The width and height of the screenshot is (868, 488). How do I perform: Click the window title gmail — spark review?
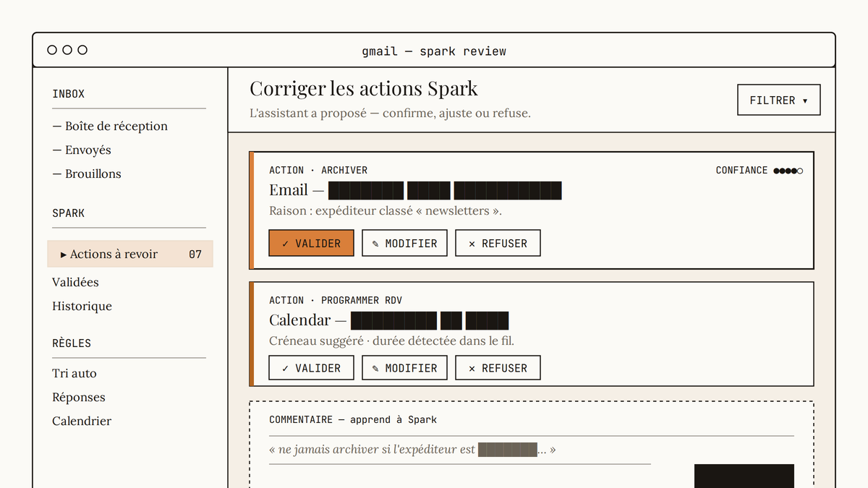tap(434, 51)
